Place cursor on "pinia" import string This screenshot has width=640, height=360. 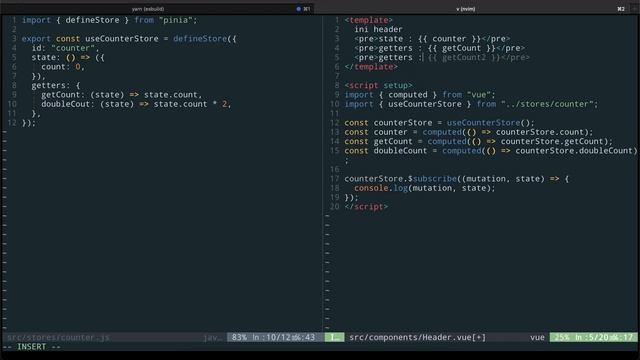(176, 20)
